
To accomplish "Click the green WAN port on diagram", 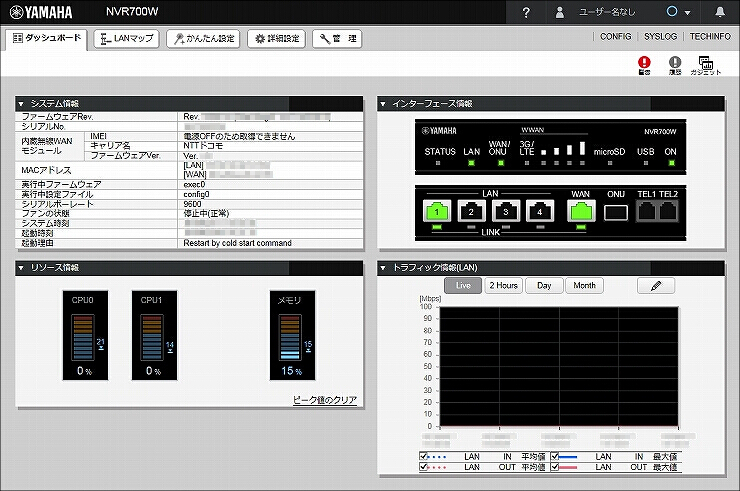I will [581, 211].
